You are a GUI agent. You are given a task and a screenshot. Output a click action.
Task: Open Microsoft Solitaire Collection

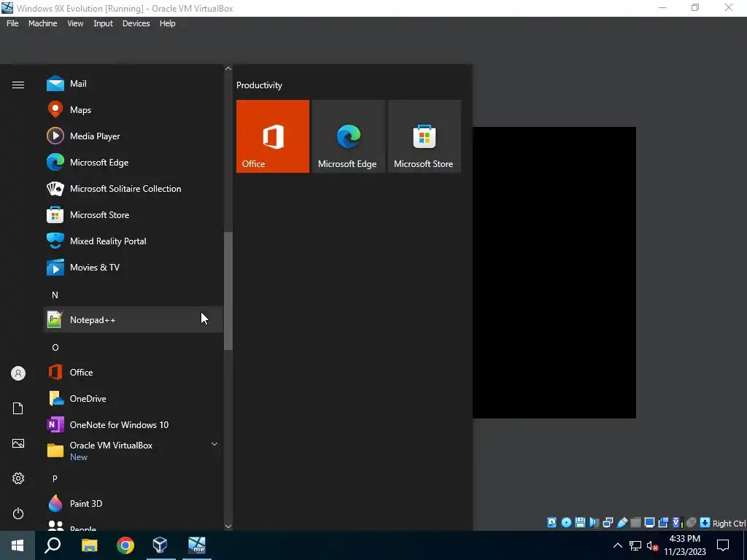click(x=133, y=189)
